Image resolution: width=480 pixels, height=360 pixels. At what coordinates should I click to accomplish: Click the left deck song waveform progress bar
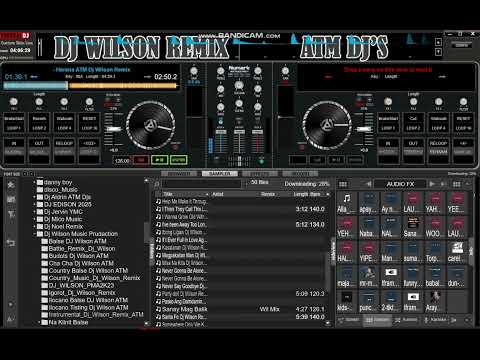[90, 86]
